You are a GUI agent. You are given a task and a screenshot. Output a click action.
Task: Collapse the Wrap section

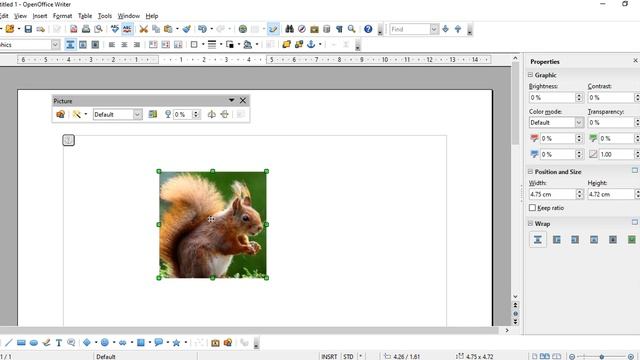[x=530, y=224]
